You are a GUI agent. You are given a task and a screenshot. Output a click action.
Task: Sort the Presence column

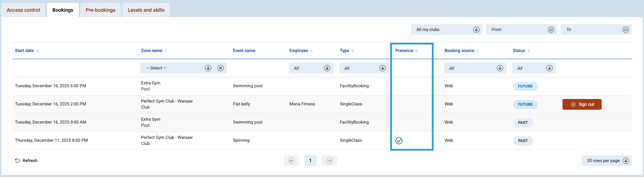417,51
